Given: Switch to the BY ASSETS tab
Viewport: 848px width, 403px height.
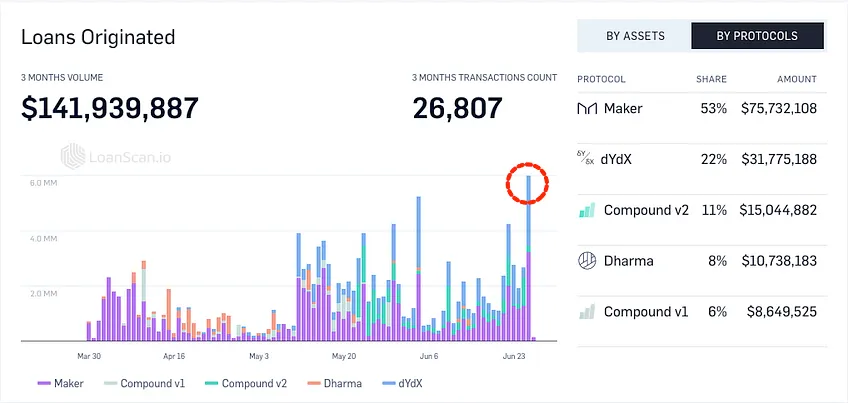Looking at the screenshot, I should [635, 36].
